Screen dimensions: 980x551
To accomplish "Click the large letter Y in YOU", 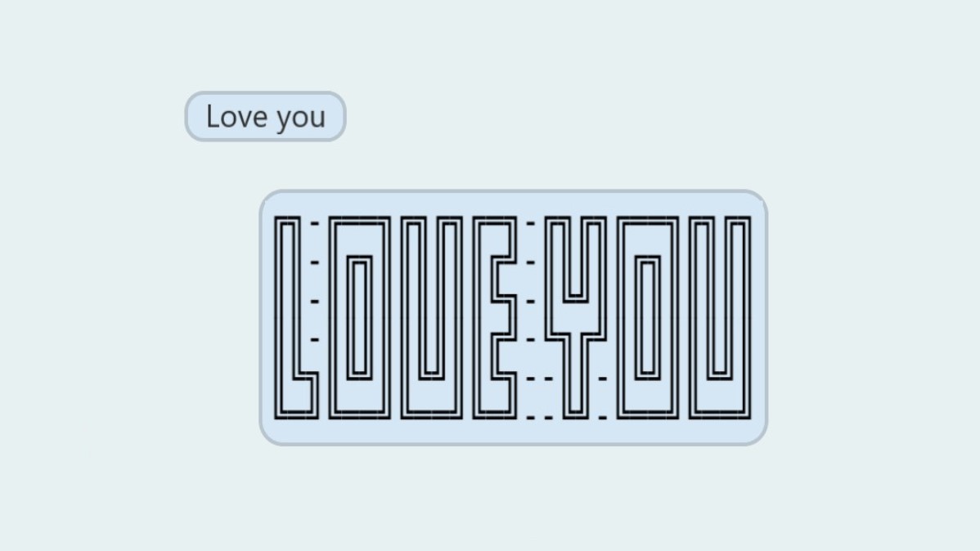I will click(576, 317).
